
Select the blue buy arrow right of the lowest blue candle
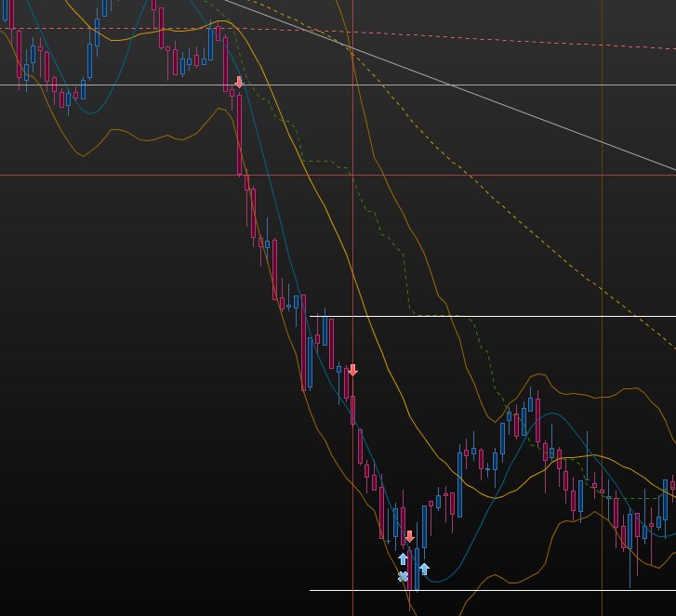point(424,569)
